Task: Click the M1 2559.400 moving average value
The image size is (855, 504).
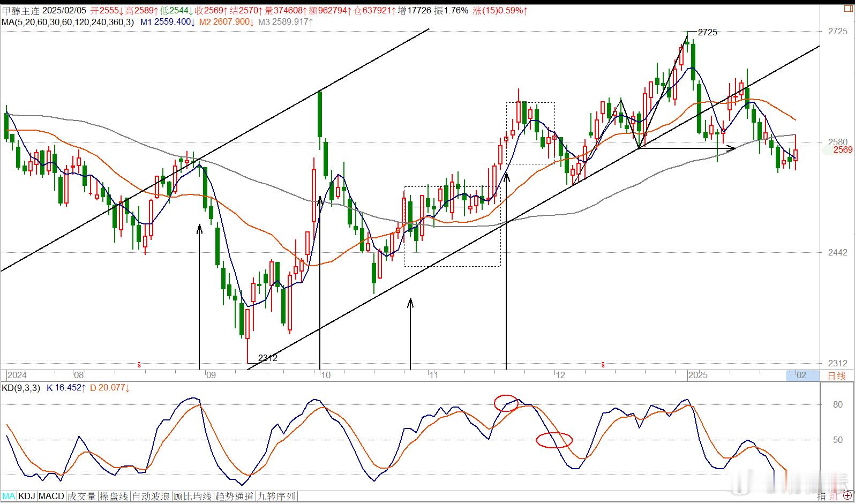Action: 168,22
